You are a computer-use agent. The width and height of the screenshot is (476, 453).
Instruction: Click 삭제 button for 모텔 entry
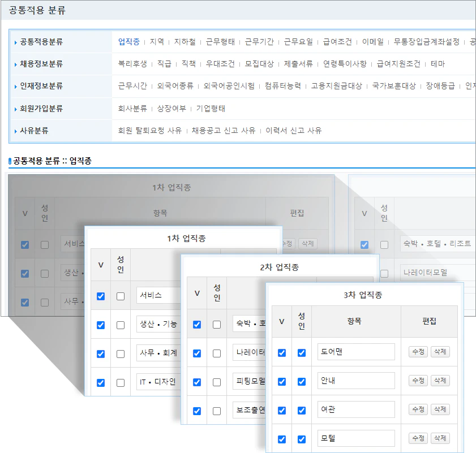coord(440,437)
